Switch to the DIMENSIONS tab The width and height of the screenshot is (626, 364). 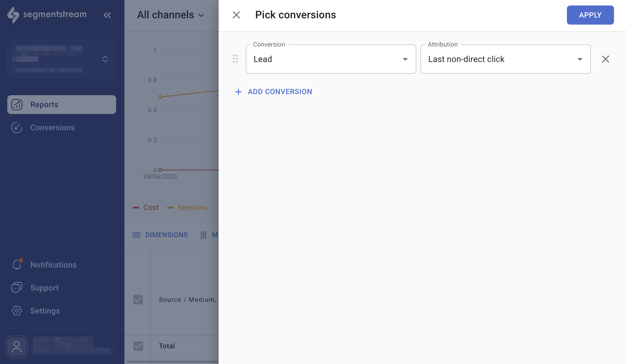point(160,235)
